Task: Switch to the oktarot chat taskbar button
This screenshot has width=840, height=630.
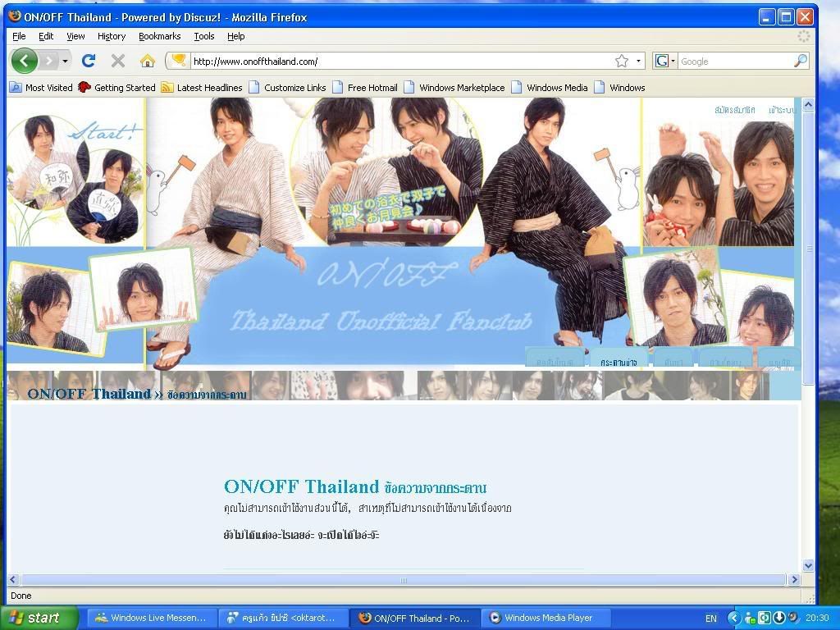Action: pyautogui.click(x=282, y=618)
